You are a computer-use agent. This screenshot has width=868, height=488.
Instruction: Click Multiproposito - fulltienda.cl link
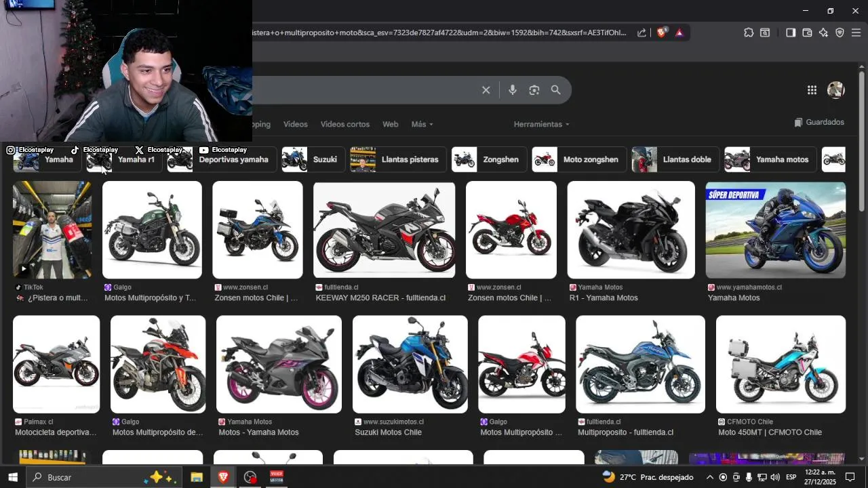625,432
